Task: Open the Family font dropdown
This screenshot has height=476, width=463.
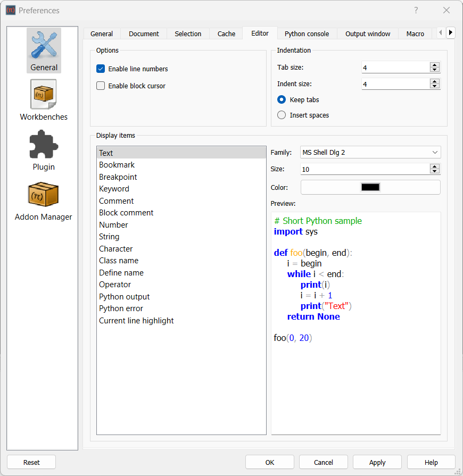Action: point(434,152)
